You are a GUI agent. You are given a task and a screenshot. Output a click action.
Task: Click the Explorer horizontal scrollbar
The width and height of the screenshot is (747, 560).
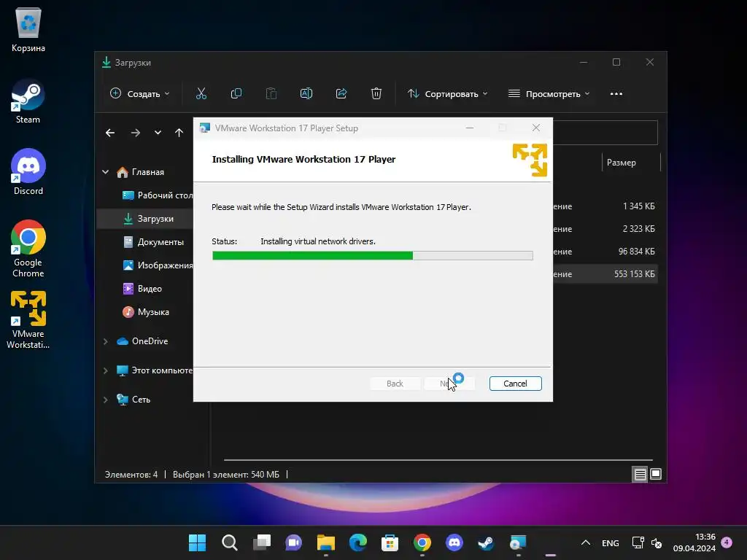tap(438, 460)
